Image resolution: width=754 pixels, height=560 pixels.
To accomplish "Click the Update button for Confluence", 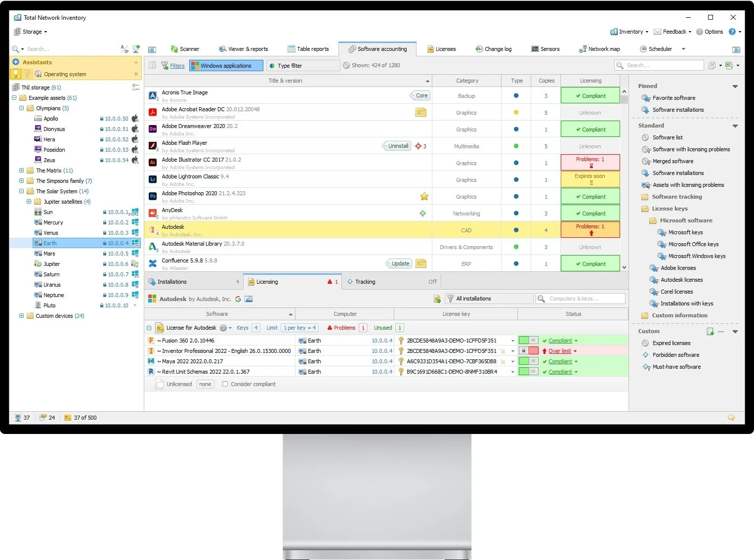I will pyautogui.click(x=399, y=263).
